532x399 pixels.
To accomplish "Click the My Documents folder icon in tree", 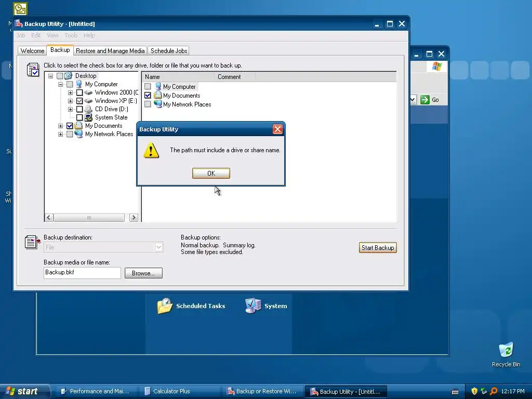I will [78, 126].
